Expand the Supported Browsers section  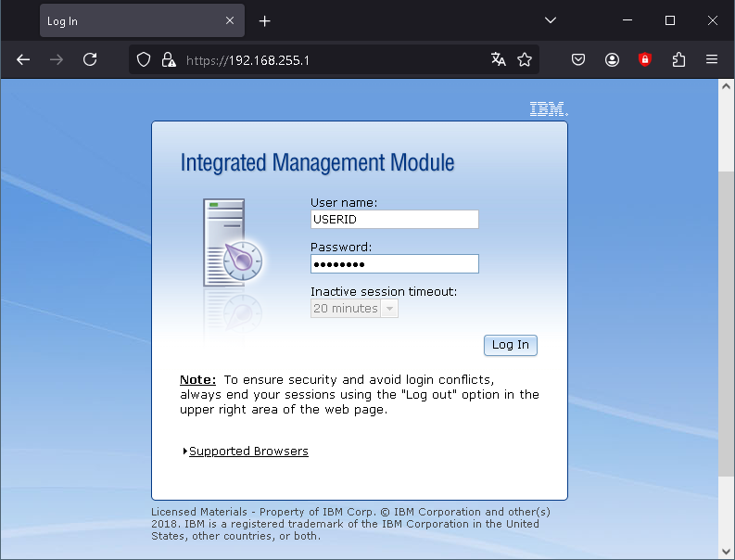[247, 452]
